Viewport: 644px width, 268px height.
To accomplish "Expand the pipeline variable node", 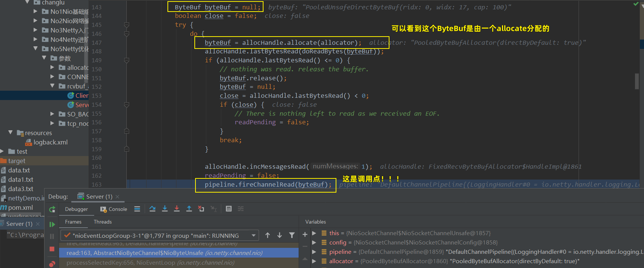I will [314, 252].
